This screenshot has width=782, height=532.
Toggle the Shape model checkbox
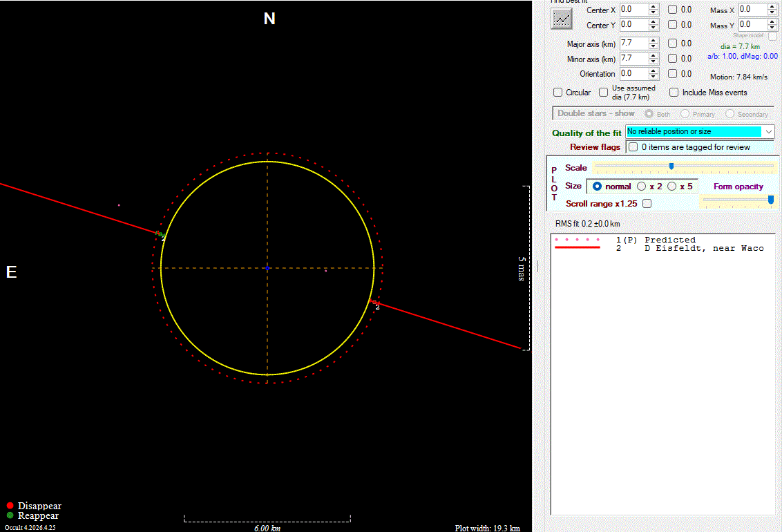(x=772, y=37)
